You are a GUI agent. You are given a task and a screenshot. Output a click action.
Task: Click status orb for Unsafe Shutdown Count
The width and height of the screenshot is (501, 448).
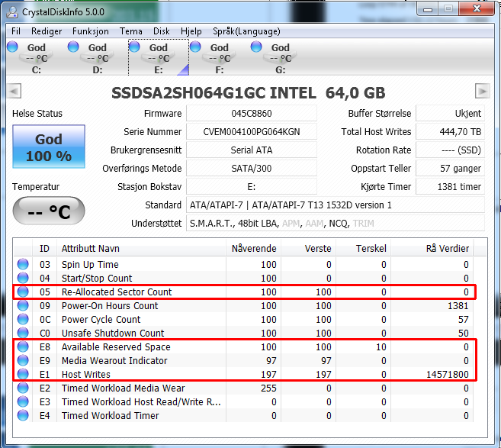[23, 333]
